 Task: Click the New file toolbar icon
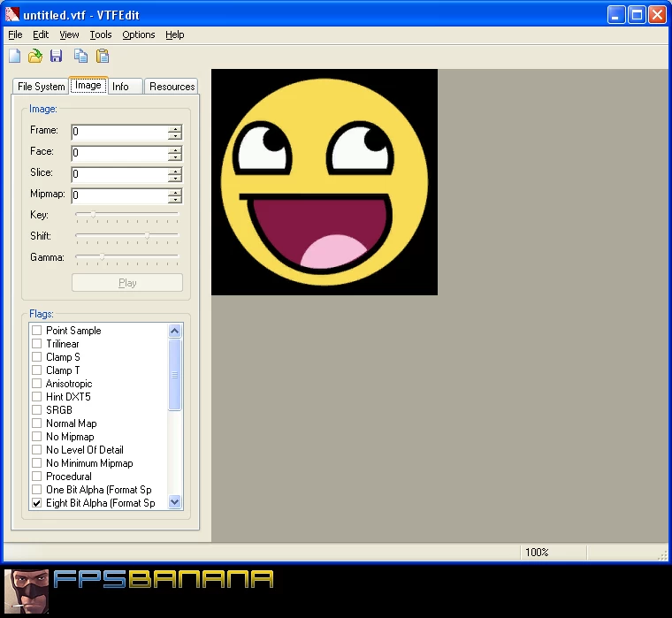coord(14,56)
